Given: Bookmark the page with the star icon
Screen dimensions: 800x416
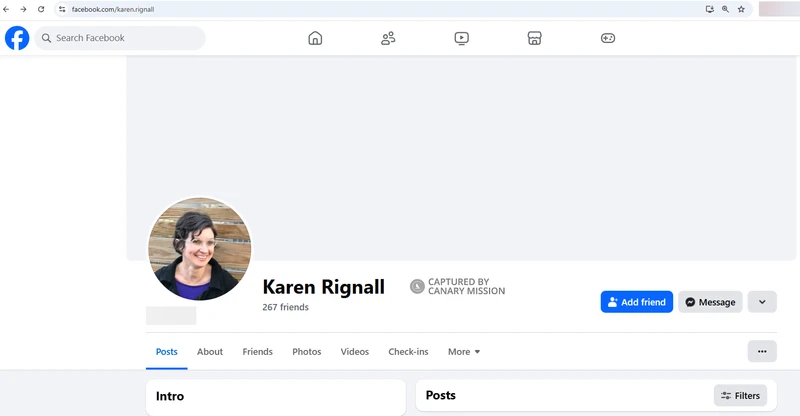Looking at the screenshot, I should pos(741,9).
